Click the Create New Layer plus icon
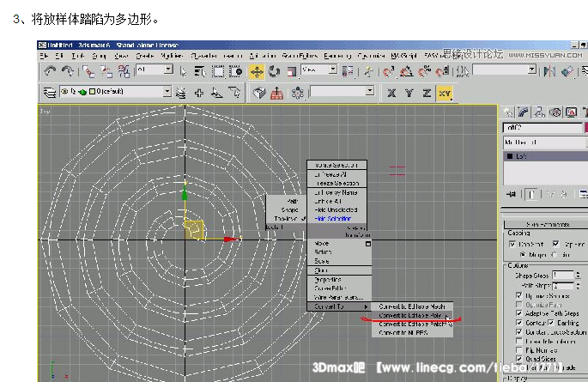The width and height of the screenshot is (588, 382). tap(199, 93)
